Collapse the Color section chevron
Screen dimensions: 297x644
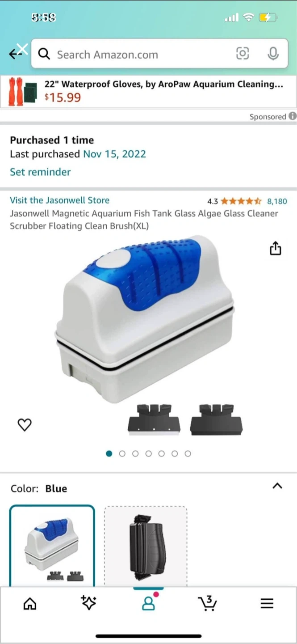point(277,486)
